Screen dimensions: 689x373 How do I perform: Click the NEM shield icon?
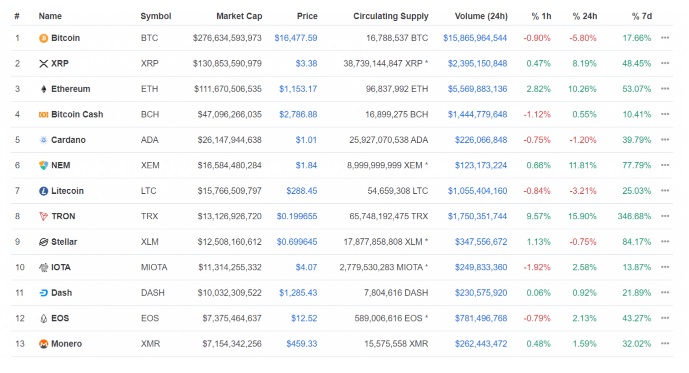(43, 166)
